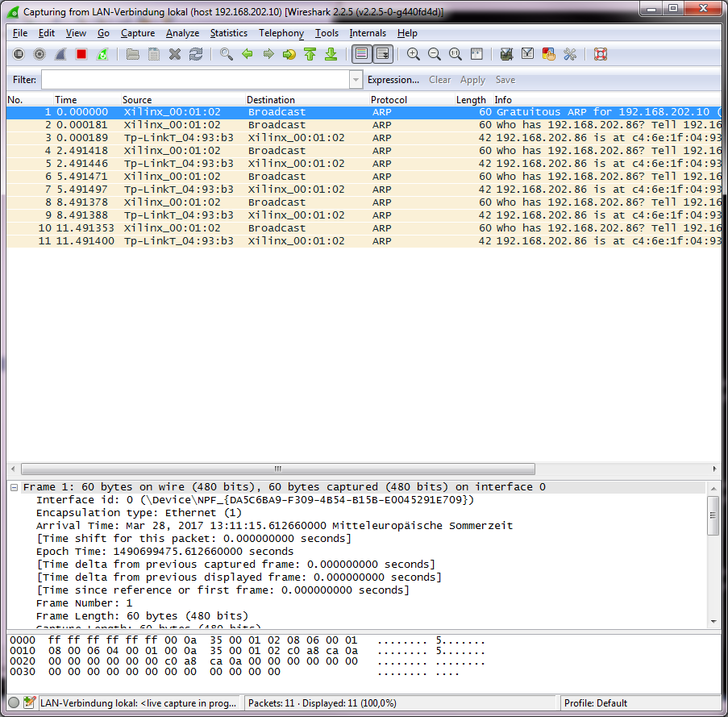The height and width of the screenshot is (717, 728).
Task: Open the Capture menu
Action: [x=138, y=33]
